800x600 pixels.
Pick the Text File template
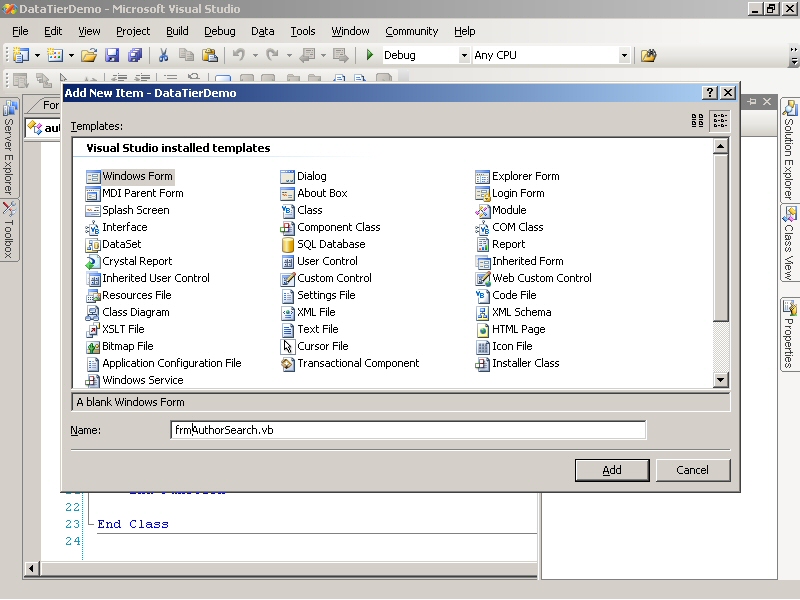click(x=310, y=329)
